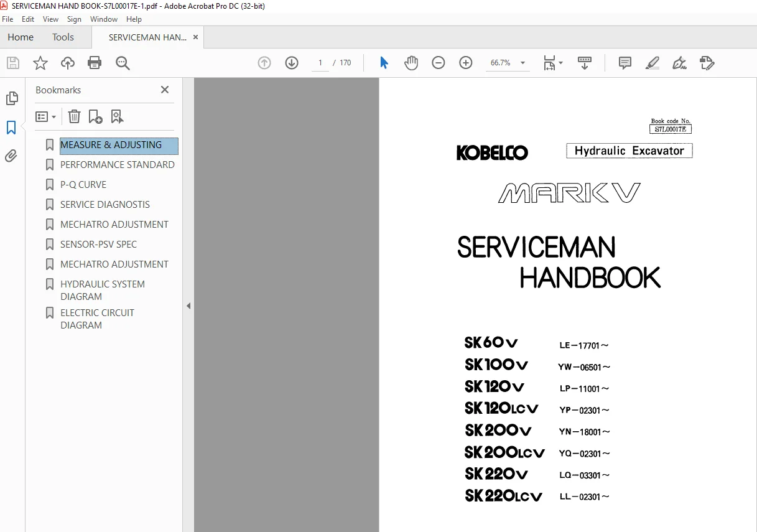The width and height of the screenshot is (757, 532).
Task: Open the P-Q CURVE bookmark
Action: [x=83, y=185]
